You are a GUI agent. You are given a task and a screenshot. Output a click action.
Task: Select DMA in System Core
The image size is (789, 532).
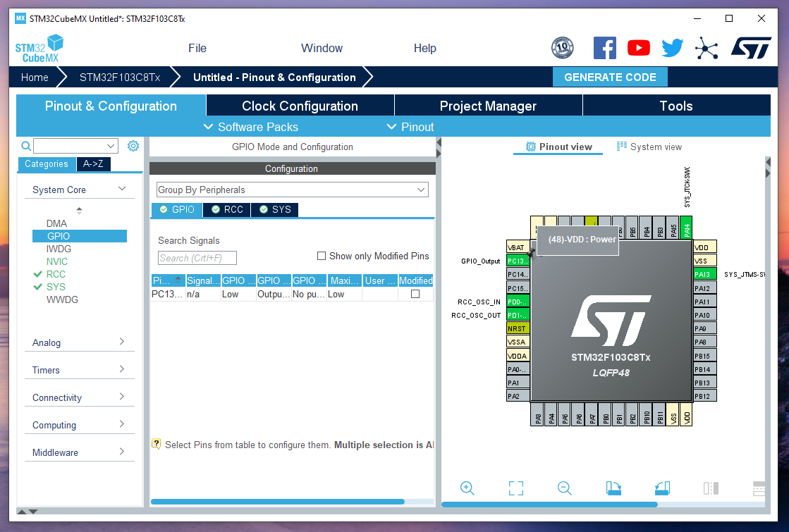point(56,223)
